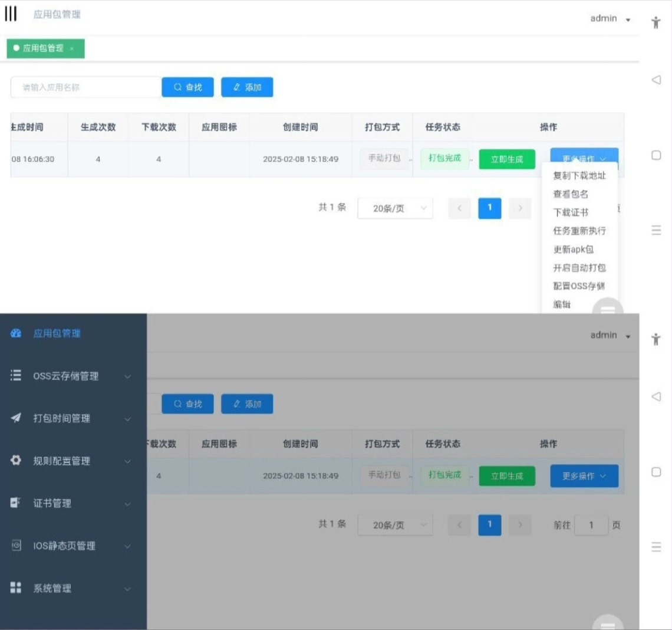Expand the IOS静态页管理 chevron
672x630 pixels.
127,546
